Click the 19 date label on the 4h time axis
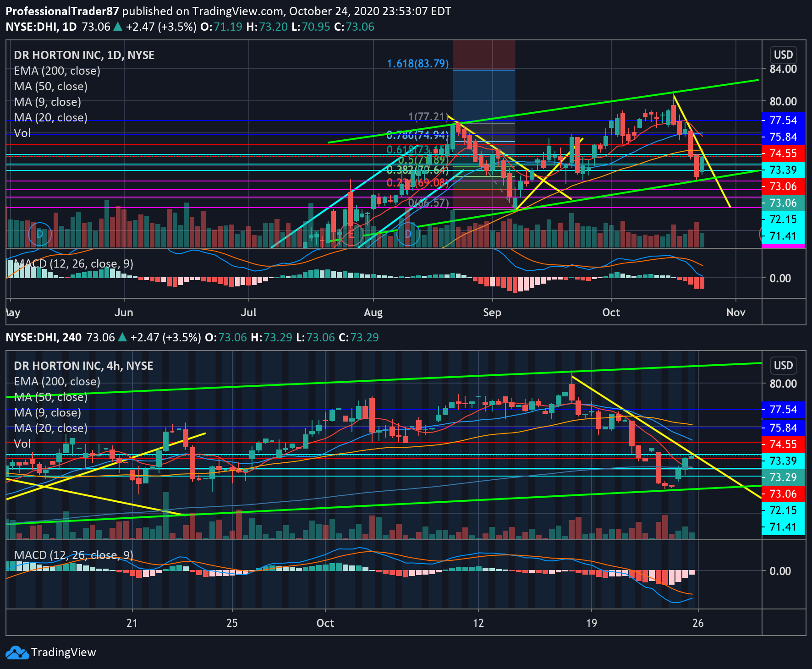812x669 pixels. (592, 623)
